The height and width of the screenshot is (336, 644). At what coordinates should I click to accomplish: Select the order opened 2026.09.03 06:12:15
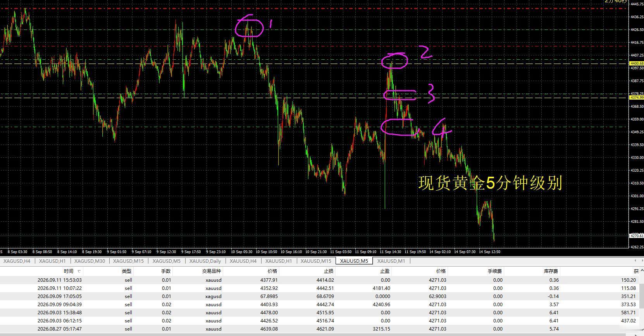320,320
